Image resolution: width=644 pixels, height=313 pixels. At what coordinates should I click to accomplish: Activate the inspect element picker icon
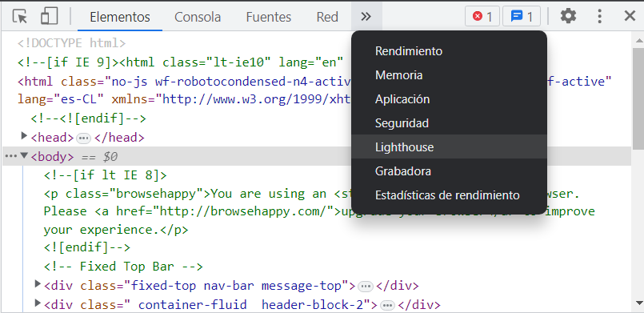pos(20,17)
